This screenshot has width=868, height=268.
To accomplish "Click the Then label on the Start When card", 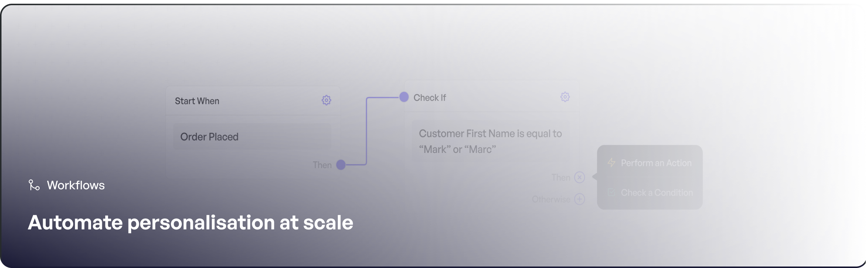I will pos(322,164).
